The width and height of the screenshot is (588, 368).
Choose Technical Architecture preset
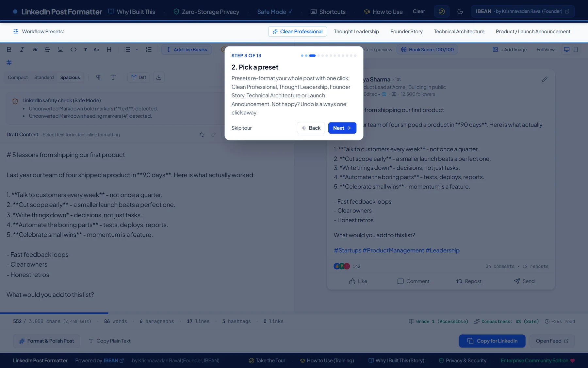click(x=459, y=31)
